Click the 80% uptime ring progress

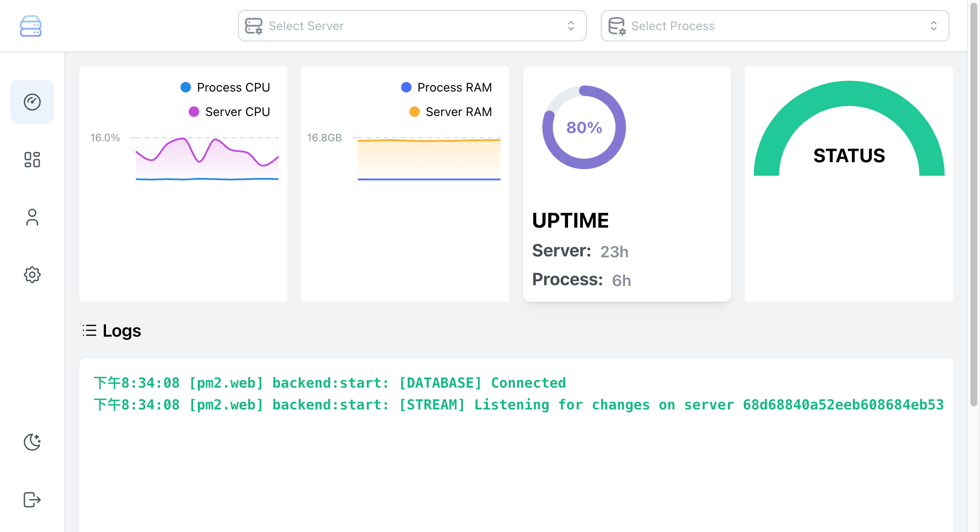(x=584, y=127)
